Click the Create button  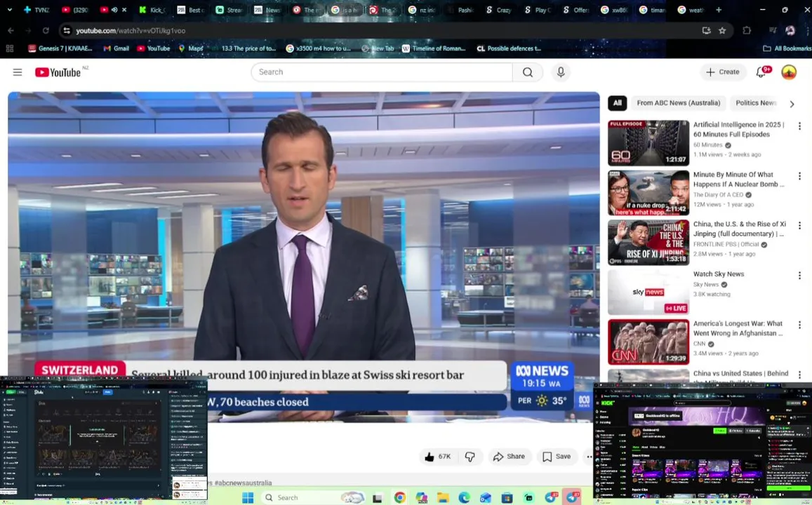(723, 72)
